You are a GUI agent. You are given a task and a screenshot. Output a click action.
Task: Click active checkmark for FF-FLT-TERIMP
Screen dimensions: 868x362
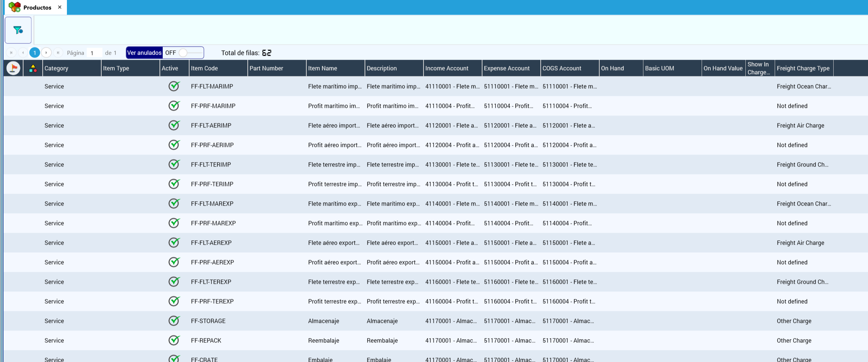click(174, 164)
